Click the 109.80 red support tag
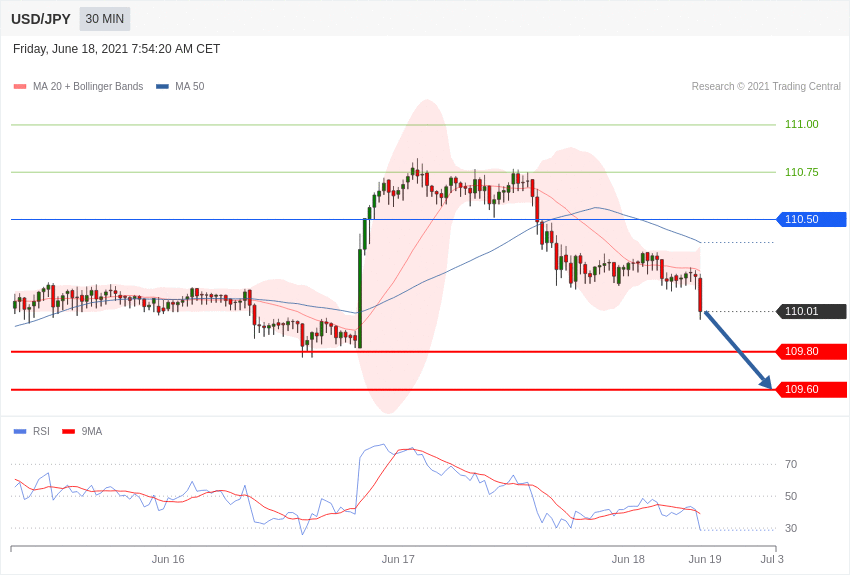The width and height of the screenshot is (850, 576). click(812, 352)
